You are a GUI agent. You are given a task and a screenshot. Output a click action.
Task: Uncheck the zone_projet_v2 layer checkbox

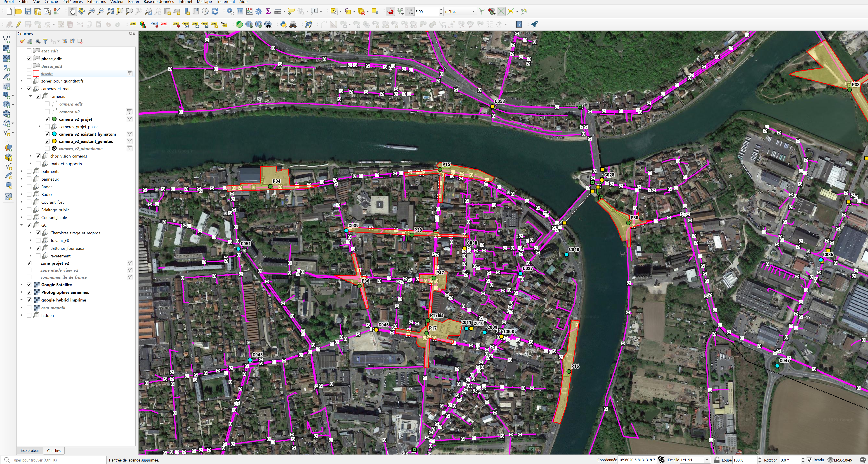29,263
